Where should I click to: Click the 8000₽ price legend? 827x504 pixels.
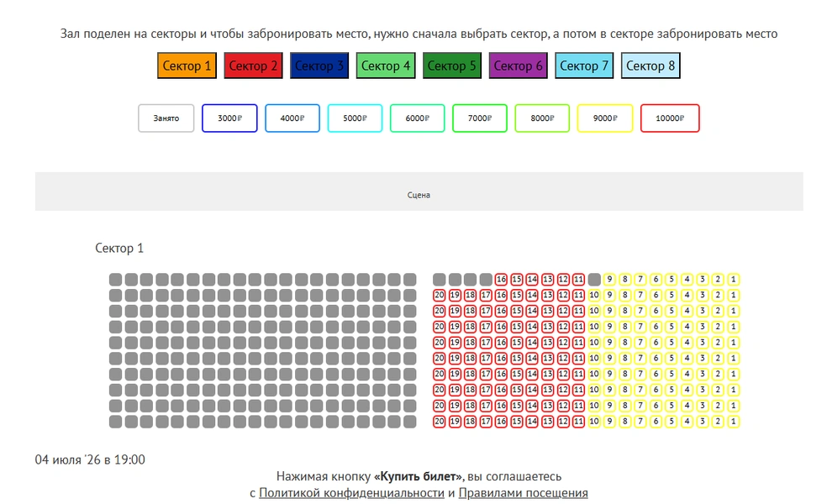click(x=542, y=118)
